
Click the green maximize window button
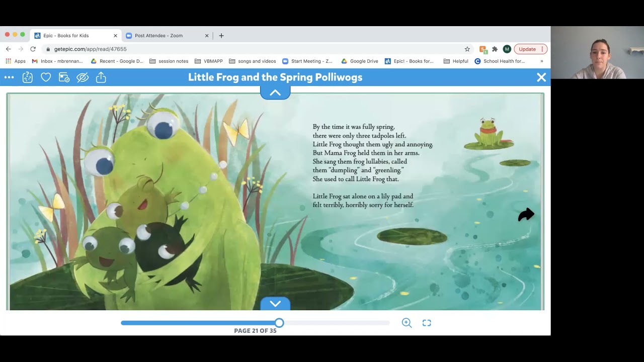pyautogui.click(x=22, y=35)
